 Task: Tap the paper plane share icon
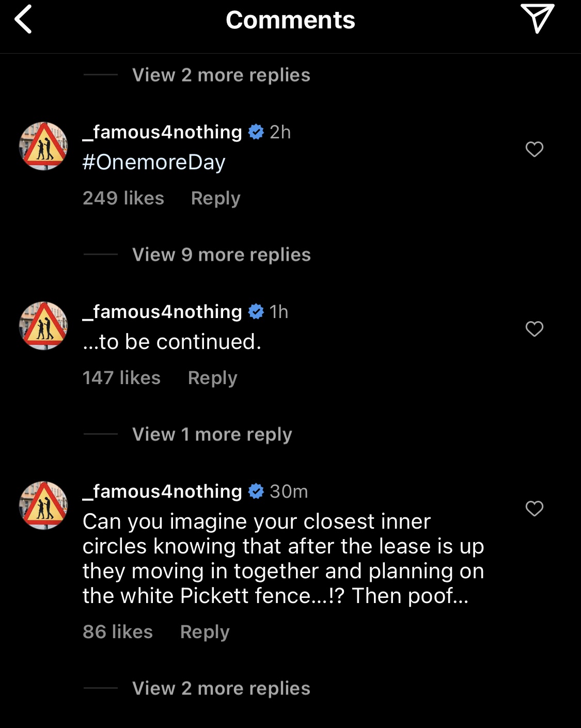click(537, 19)
